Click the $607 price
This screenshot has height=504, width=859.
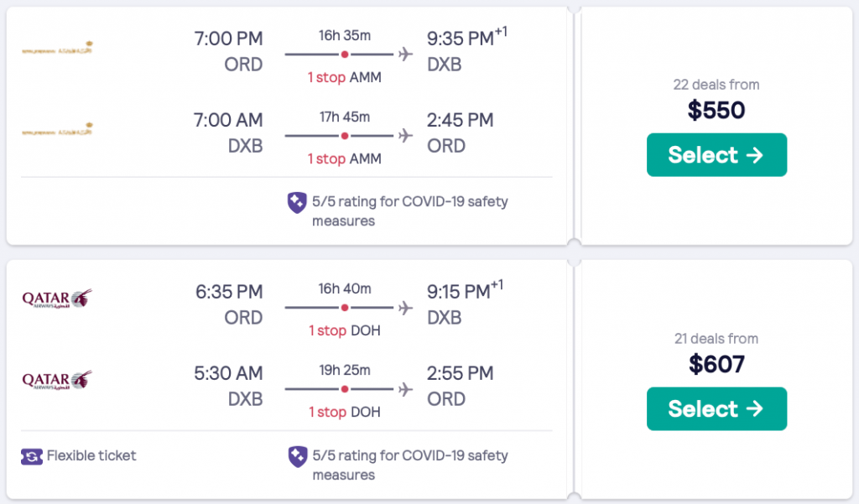[x=716, y=365]
